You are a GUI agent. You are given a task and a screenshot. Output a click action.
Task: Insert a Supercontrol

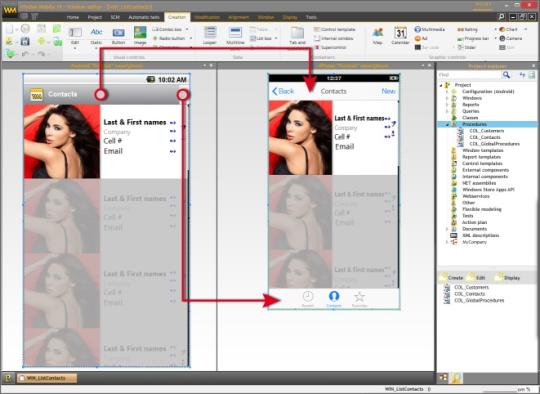330,47
